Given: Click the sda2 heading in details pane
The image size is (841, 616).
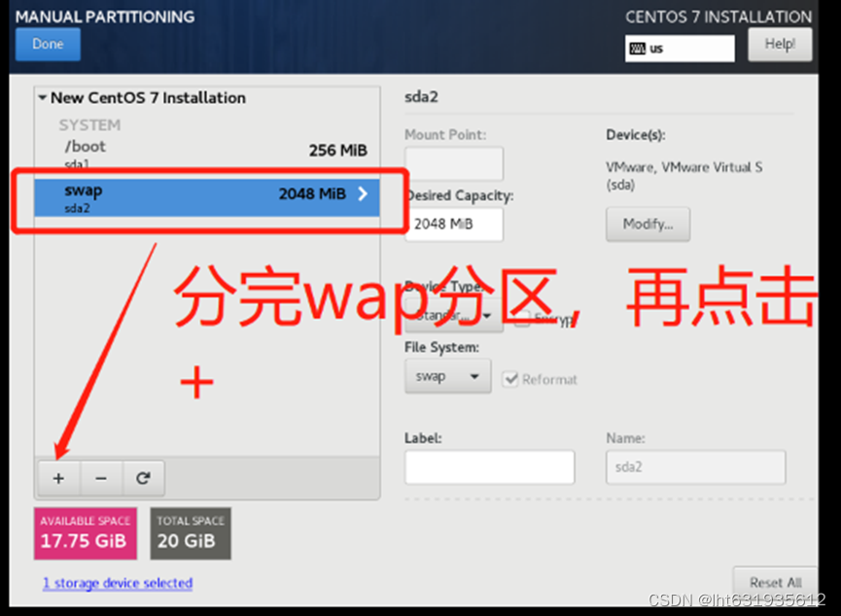Looking at the screenshot, I should (x=421, y=97).
